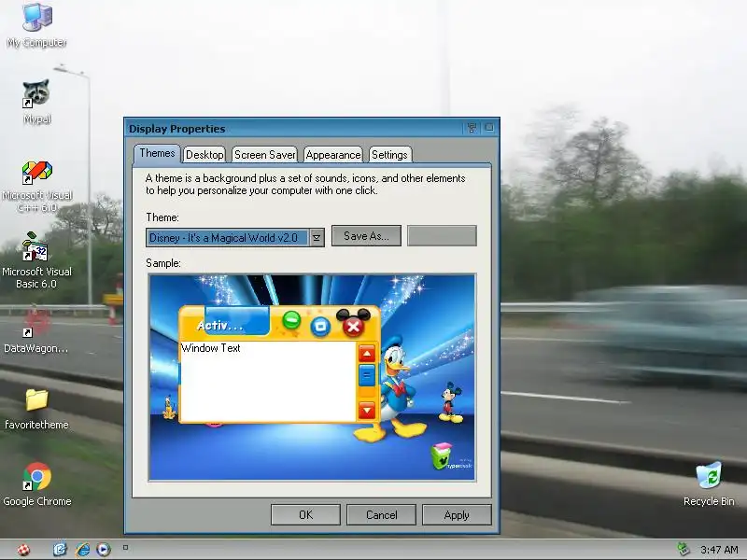Screen dimensions: 747x560
Task: Click the blue scrollbar thumb in sample
Action: pos(367,375)
